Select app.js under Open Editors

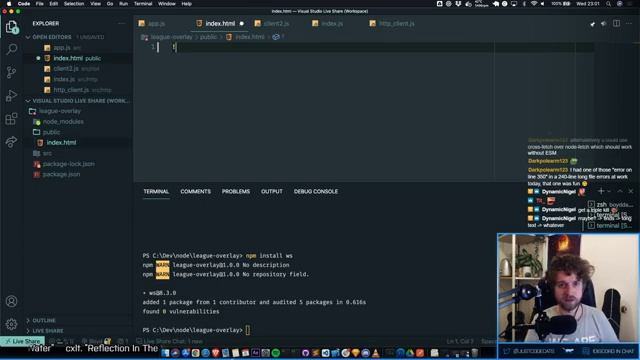click(62, 48)
